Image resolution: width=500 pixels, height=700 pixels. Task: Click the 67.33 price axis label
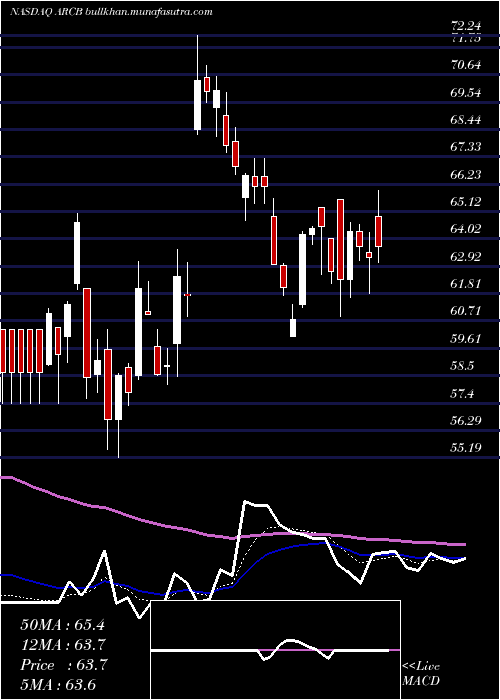(x=466, y=147)
